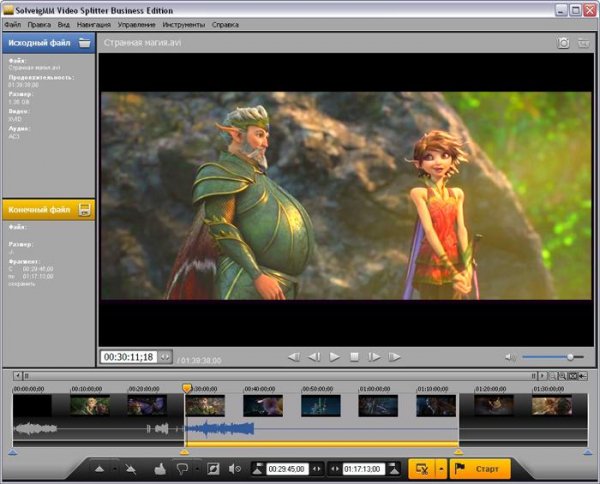Click the thumbnail at 00:40:00;00
Viewport: 600px width, 484px height.
263,406
